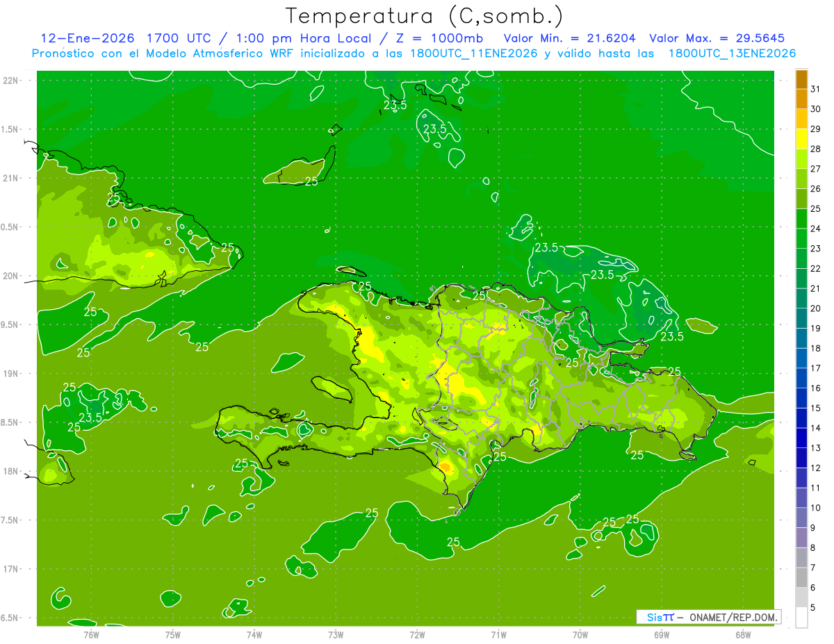
Task: Select the '12-Ene-2026' date text
Action: coord(87,38)
